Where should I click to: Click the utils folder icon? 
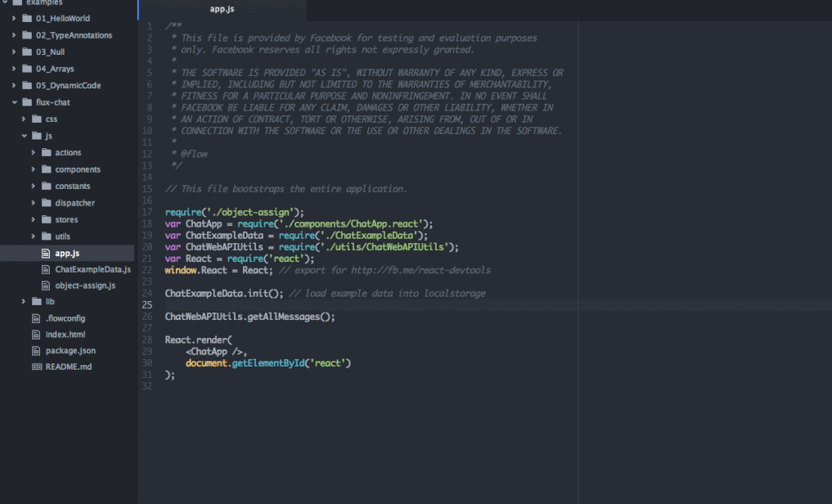coord(46,236)
